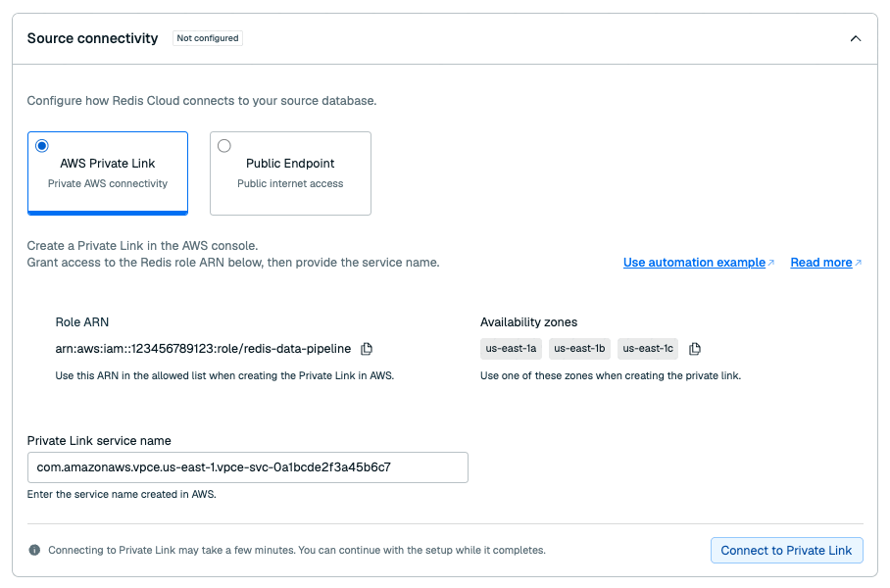Image resolution: width=890 pixels, height=588 pixels.
Task: Click the redis-data-pipeline role ARN text
Action: point(203,349)
